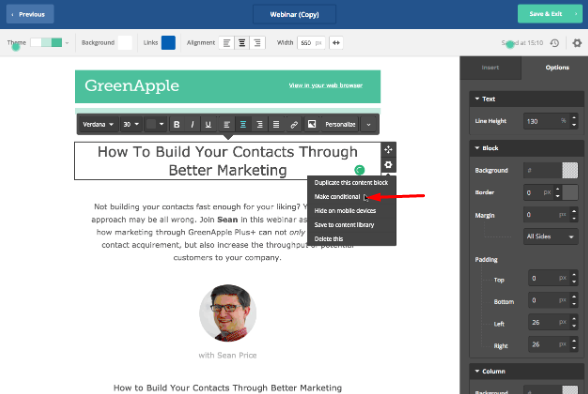Pick Links blue color swatch
The width and height of the screenshot is (588, 394).
(168, 43)
